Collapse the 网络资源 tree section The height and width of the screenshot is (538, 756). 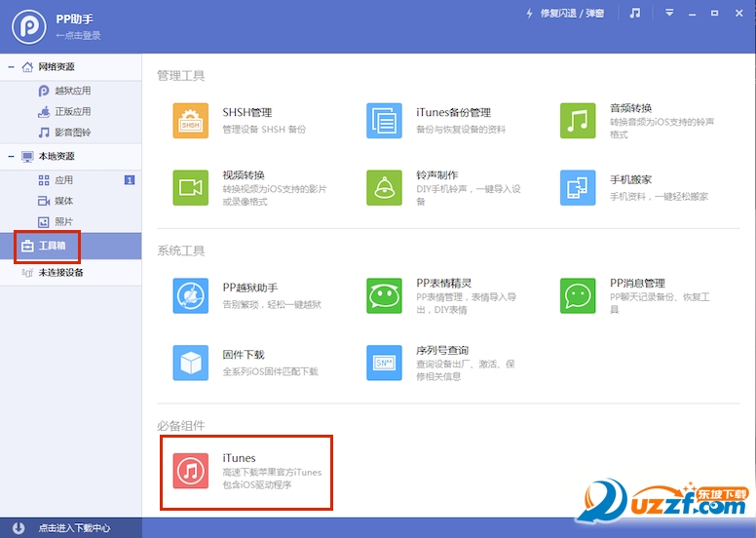(x=11, y=66)
